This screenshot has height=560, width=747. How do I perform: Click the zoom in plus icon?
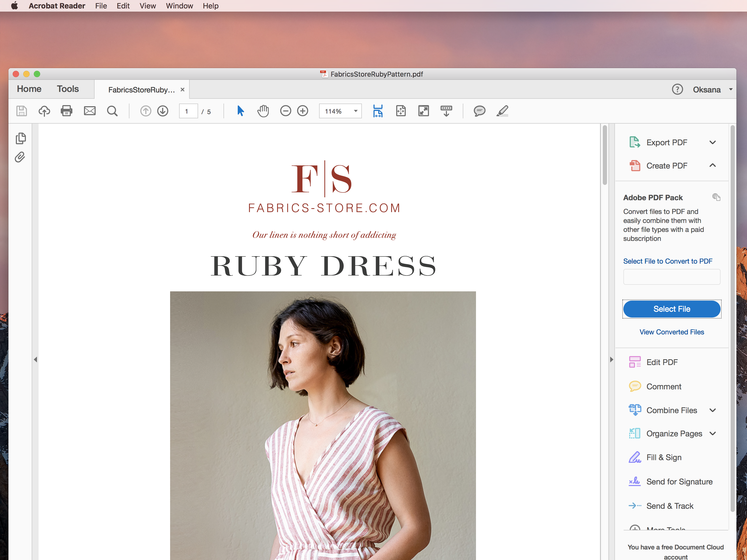(x=303, y=111)
